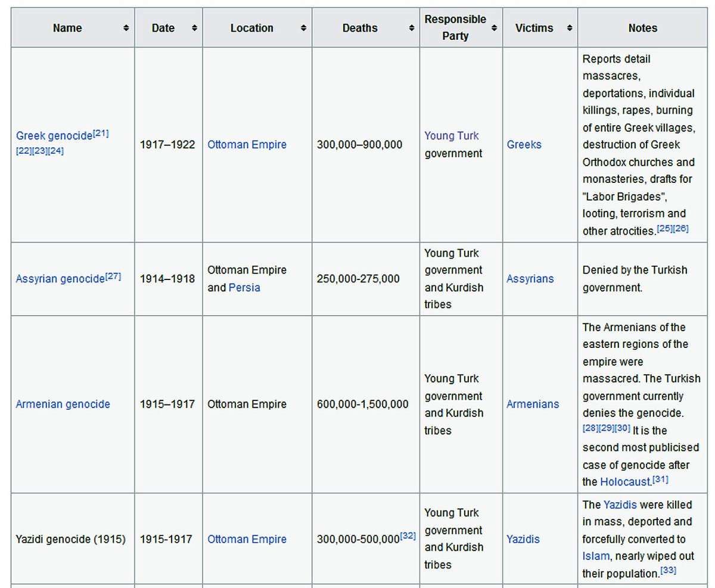Select the Yazidi genocide (1915) name text
This screenshot has width=715, height=588.
click(x=71, y=539)
